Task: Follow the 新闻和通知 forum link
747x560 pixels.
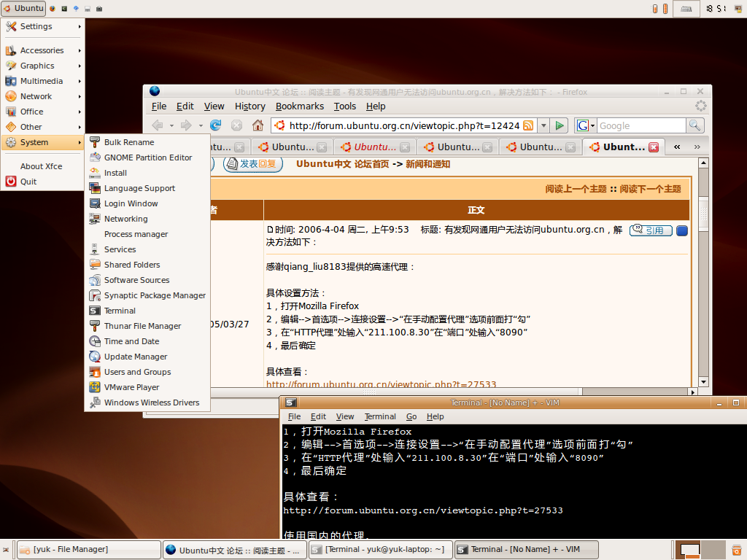Action: point(427,164)
